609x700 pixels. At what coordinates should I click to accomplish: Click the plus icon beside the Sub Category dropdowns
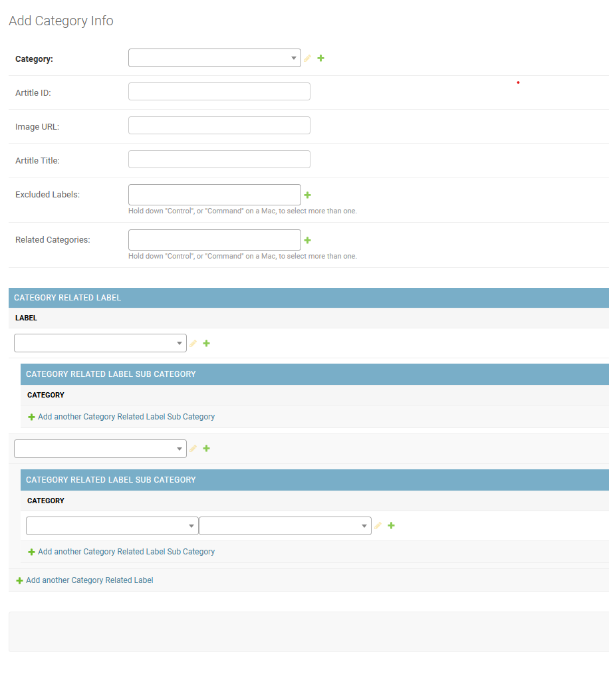pyautogui.click(x=391, y=525)
